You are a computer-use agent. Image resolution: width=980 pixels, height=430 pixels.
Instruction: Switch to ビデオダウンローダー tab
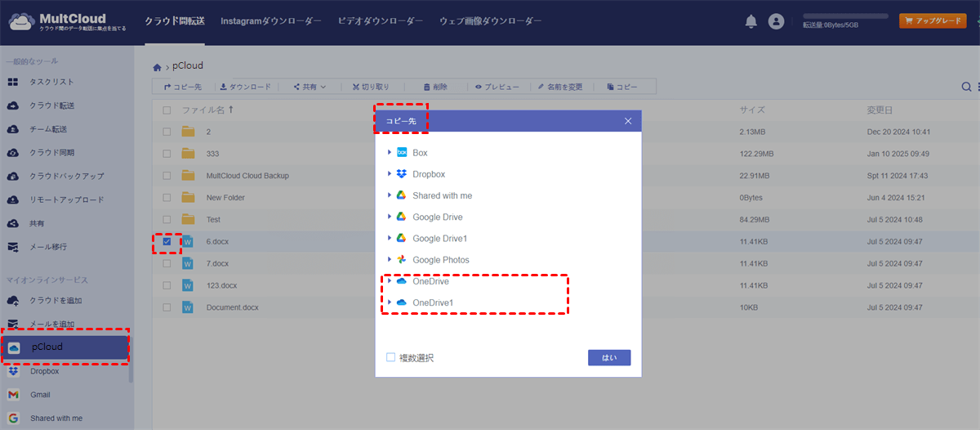[x=381, y=21]
